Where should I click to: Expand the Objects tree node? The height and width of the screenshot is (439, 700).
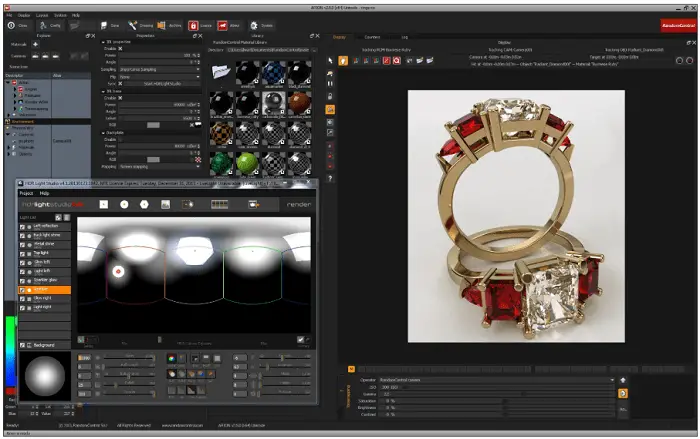pyautogui.click(x=9, y=154)
